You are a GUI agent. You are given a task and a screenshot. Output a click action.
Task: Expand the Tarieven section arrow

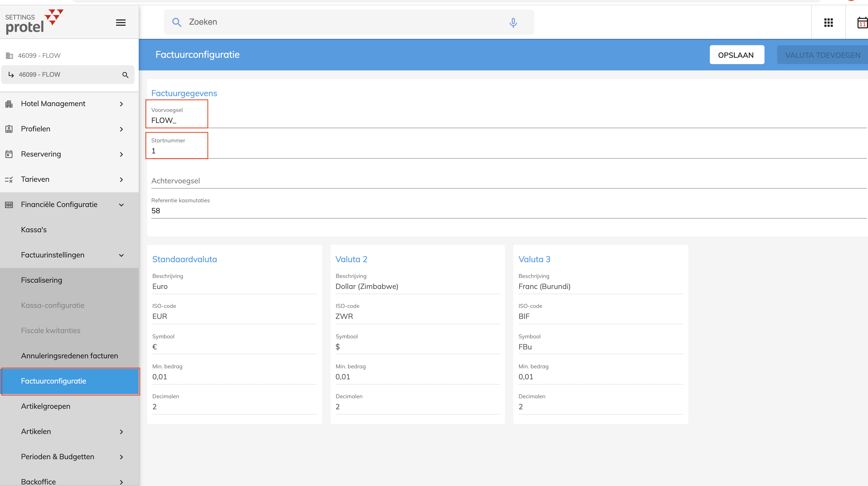121,180
